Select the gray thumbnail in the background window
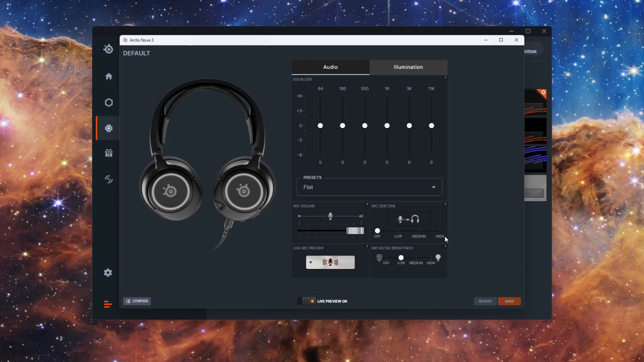The image size is (644, 362). pyautogui.click(x=535, y=188)
